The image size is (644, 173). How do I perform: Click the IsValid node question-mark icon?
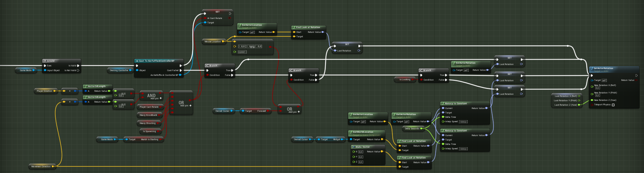45,61
